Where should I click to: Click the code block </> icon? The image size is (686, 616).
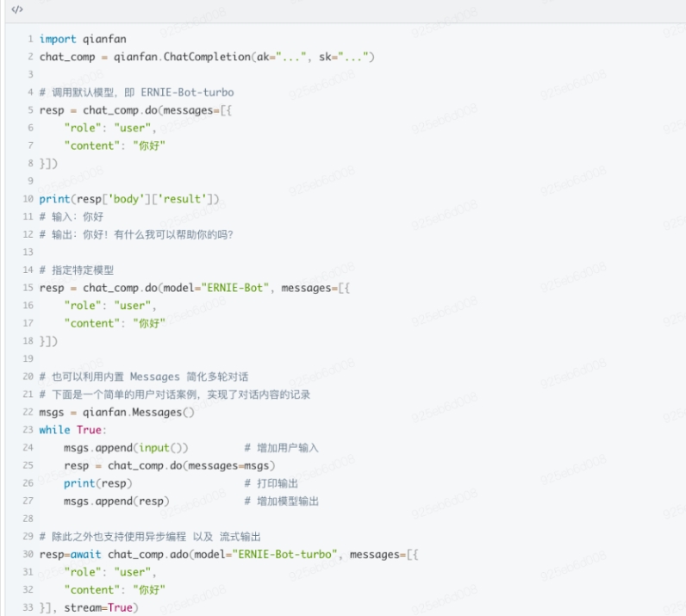coord(17,9)
